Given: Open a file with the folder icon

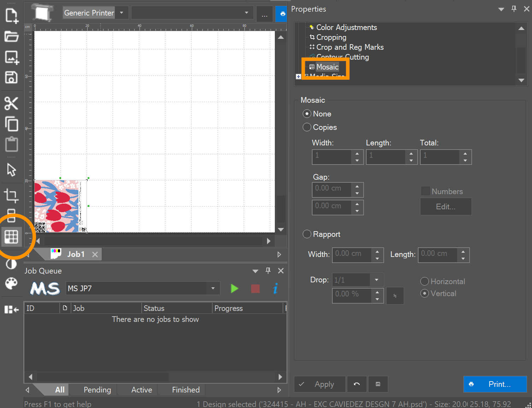Looking at the screenshot, I should (11, 36).
